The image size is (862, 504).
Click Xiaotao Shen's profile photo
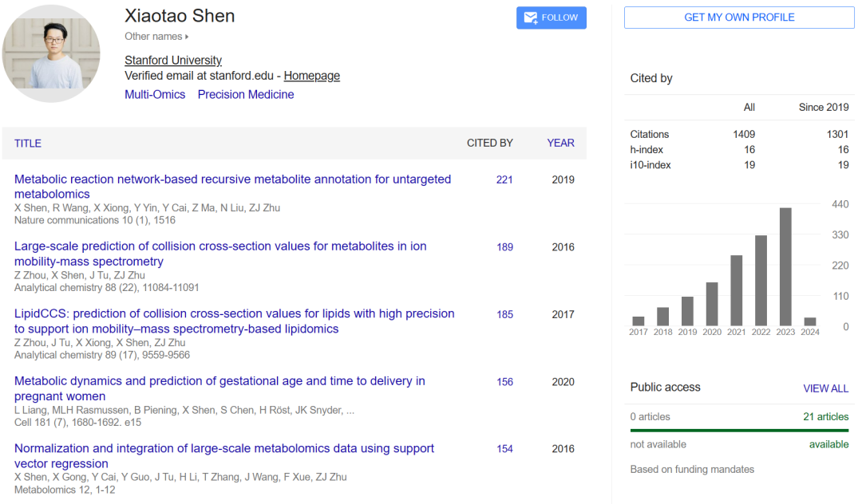coord(51,53)
